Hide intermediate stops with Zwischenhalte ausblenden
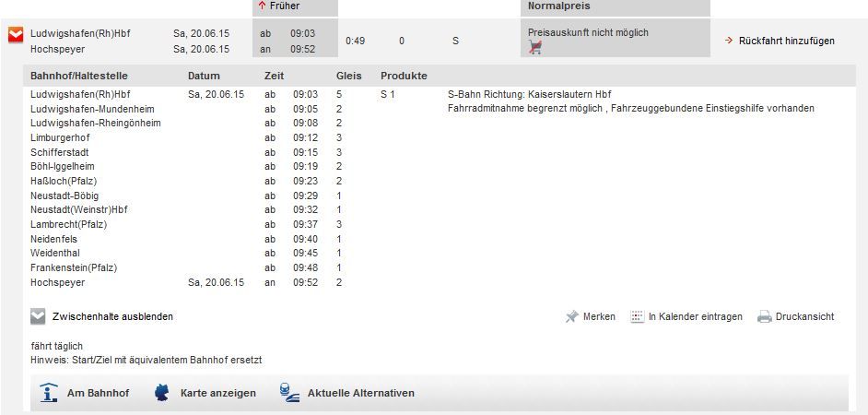868x415 pixels. click(x=113, y=316)
